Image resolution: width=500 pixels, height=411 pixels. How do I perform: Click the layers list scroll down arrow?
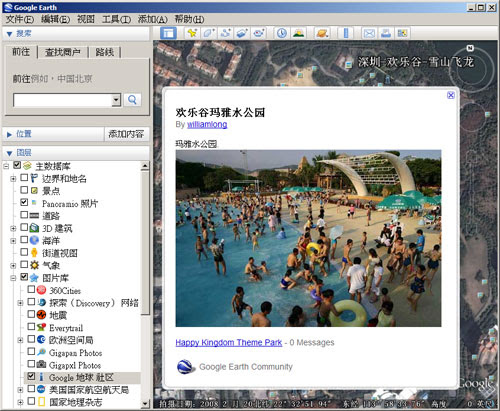click(145, 404)
